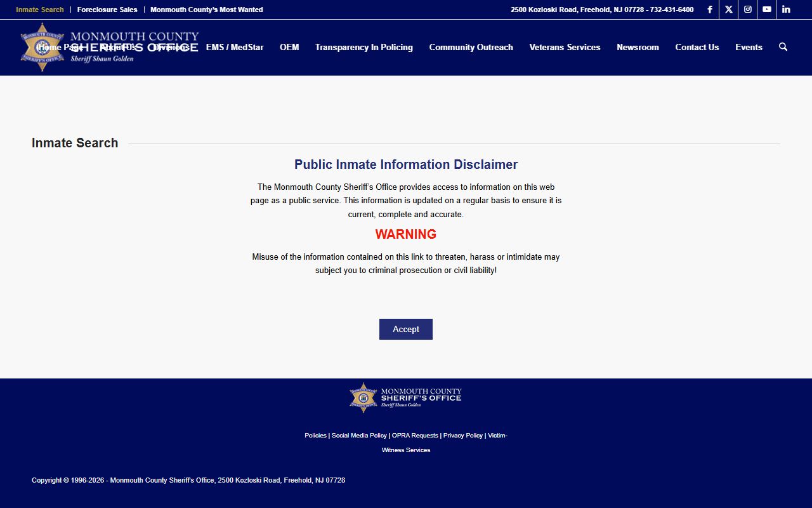The height and width of the screenshot is (508, 812).
Task: Click the header Sheriff's Office star badge logo
Action: pos(42,47)
